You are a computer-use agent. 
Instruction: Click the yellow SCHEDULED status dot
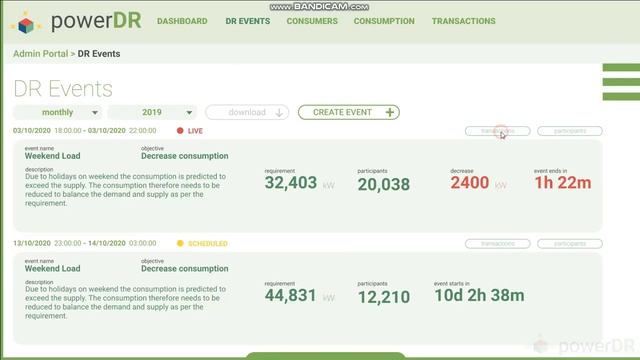click(180, 243)
